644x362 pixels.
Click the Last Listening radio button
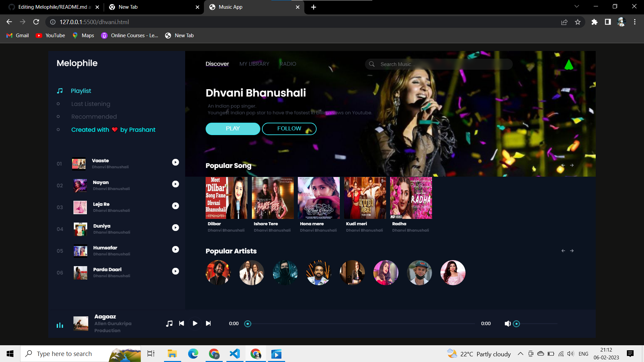point(58,104)
